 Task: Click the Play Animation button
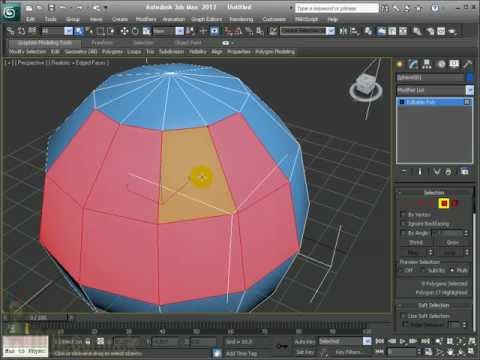(x=403, y=341)
